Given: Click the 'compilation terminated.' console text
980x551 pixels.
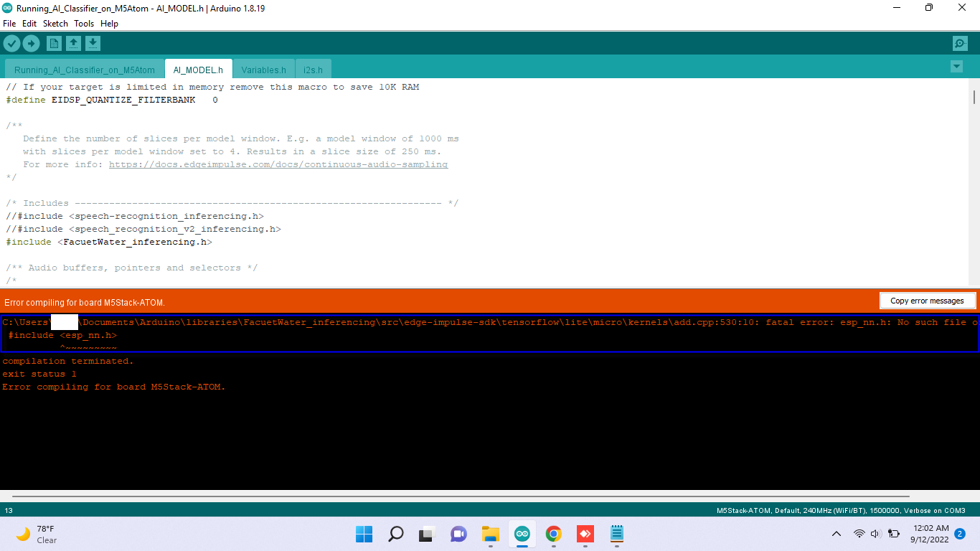Looking at the screenshot, I should 68,361.
